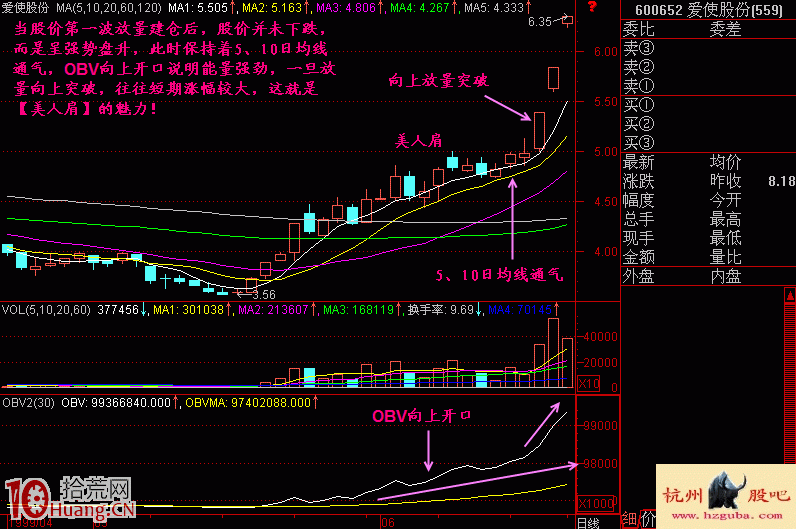The image size is (796, 529).
Task: Click the red question mark help icon
Action: point(592,7)
